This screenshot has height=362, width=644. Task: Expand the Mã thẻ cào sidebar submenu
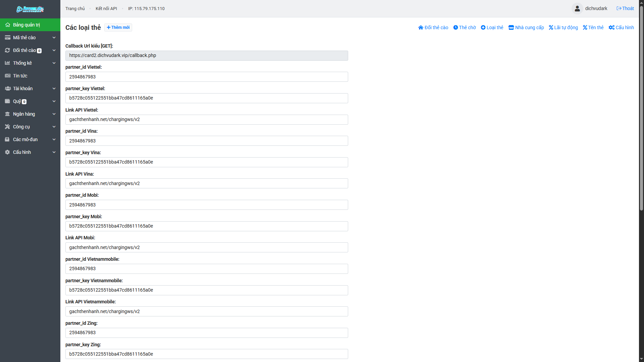point(54,38)
